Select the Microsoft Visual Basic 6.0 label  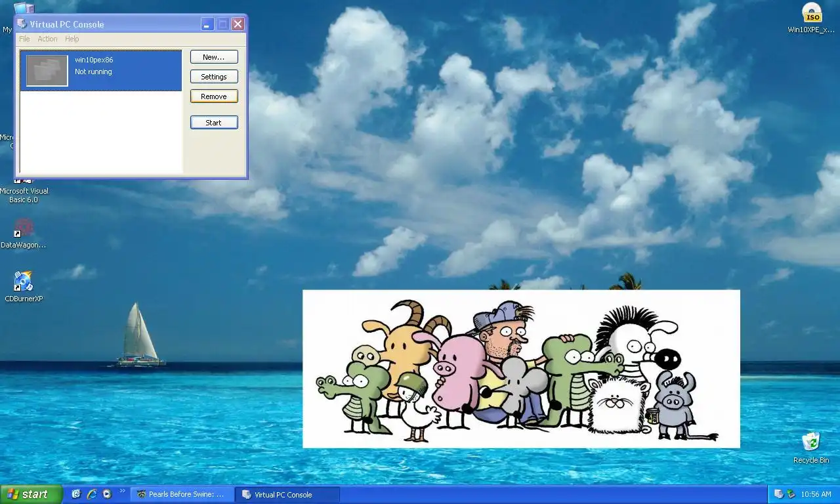point(24,196)
